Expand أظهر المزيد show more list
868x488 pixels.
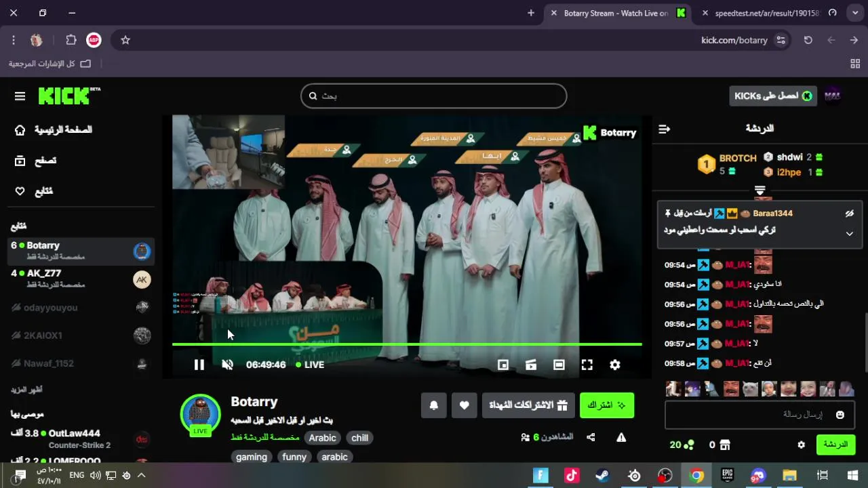[26, 390]
